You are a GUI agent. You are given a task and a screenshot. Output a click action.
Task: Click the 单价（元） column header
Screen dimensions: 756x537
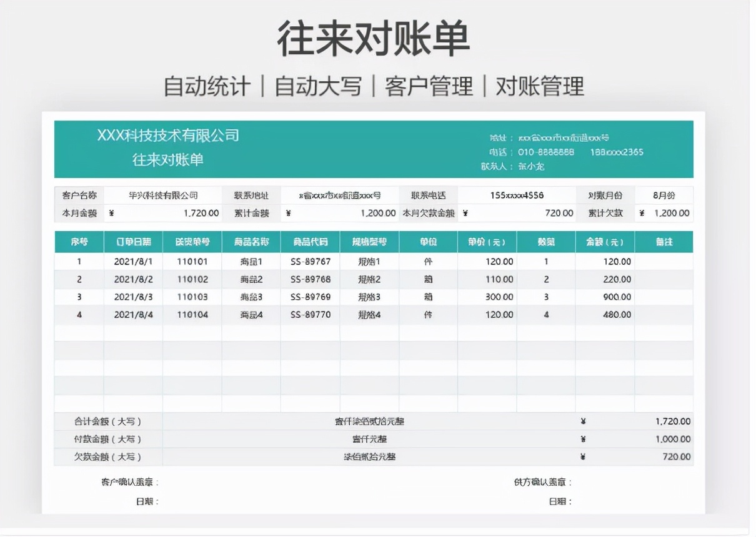[487, 242]
